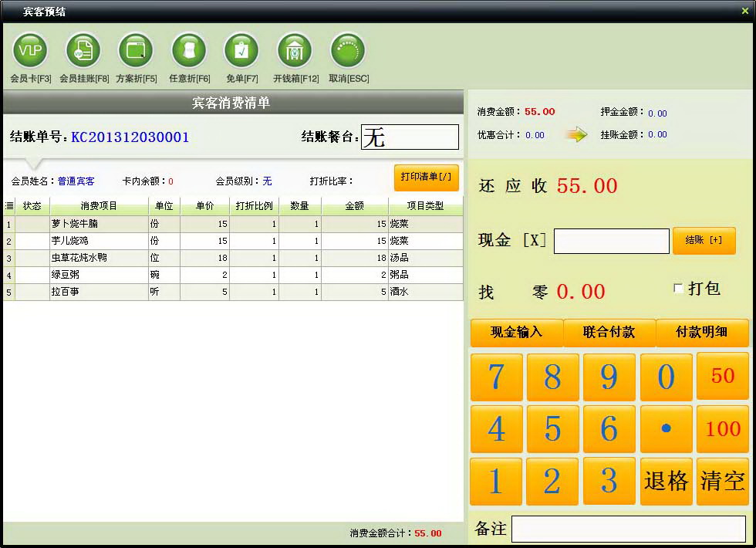Click the VIP member card icon (会员卡)

(30, 51)
